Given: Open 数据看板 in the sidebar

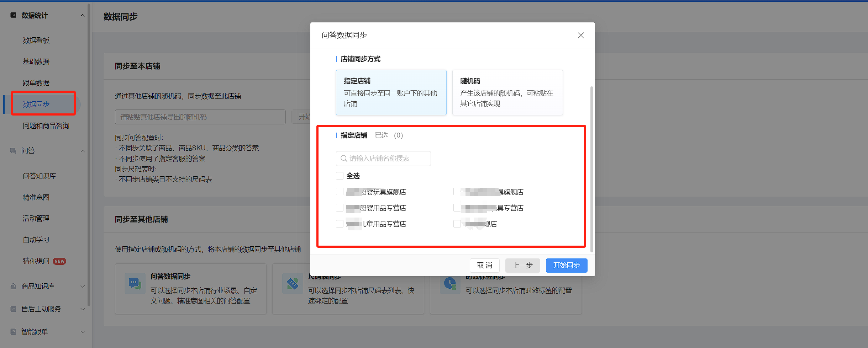Looking at the screenshot, I should [36, 40].
